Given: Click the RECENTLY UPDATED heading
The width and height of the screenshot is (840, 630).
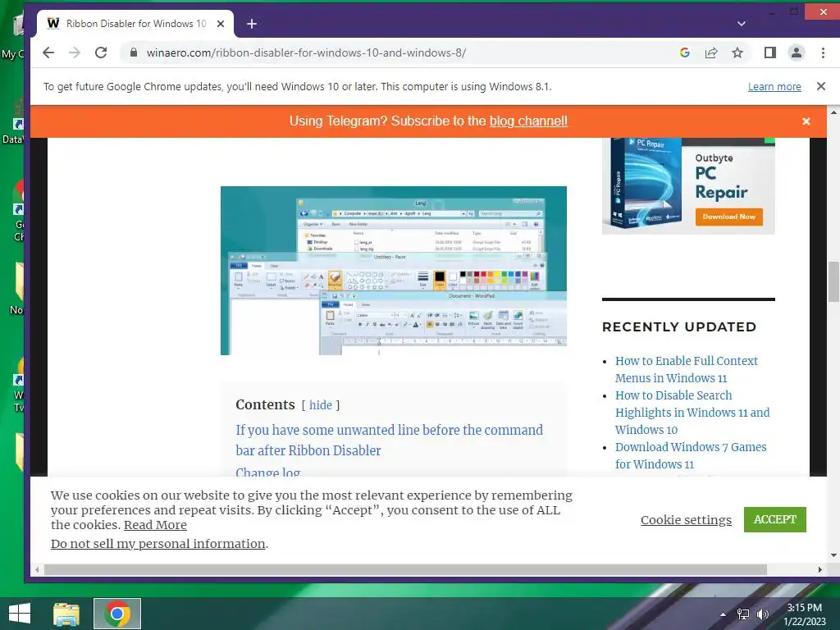Looking at the screenshot, I should 678,326.
